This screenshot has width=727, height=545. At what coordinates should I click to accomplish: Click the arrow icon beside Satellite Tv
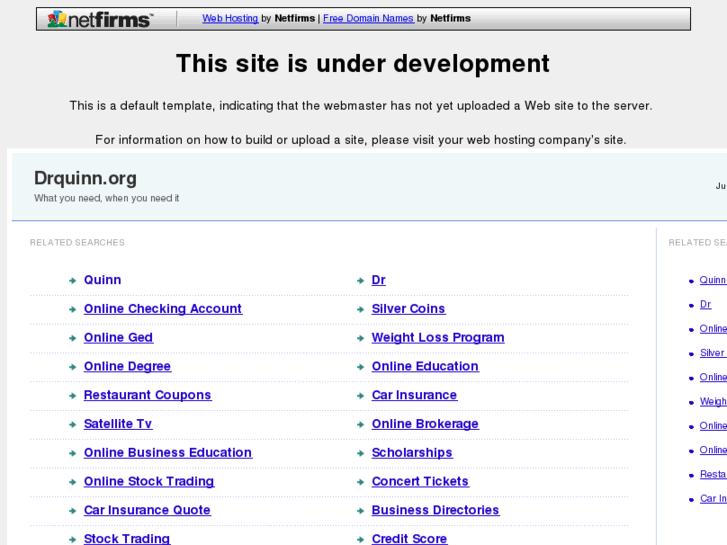[72, 424]
